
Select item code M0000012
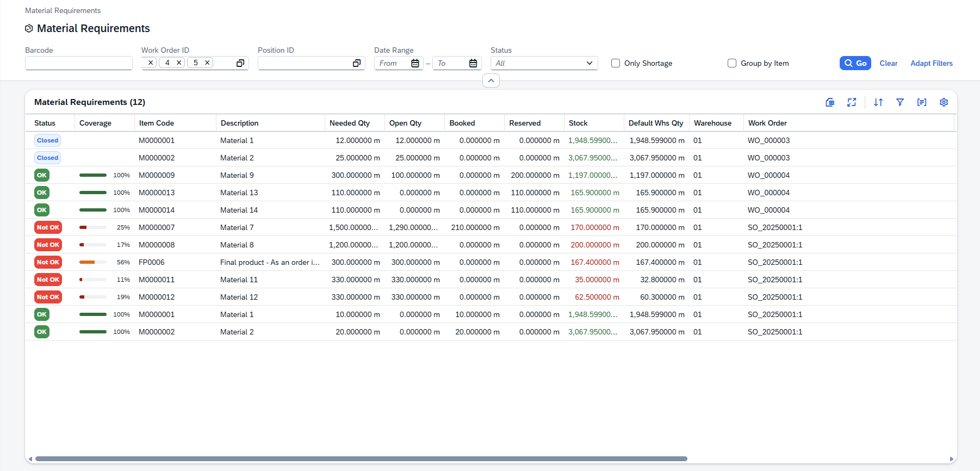pos(157,297)
